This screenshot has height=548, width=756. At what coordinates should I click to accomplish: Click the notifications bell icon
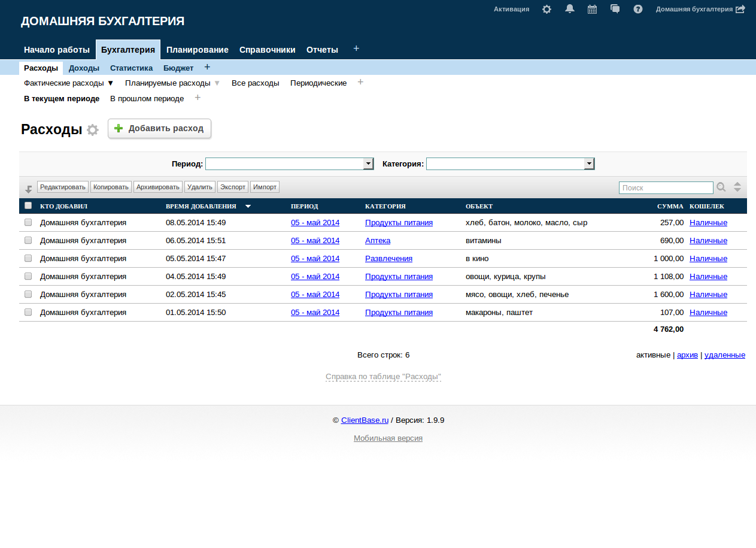coord(570,9)
